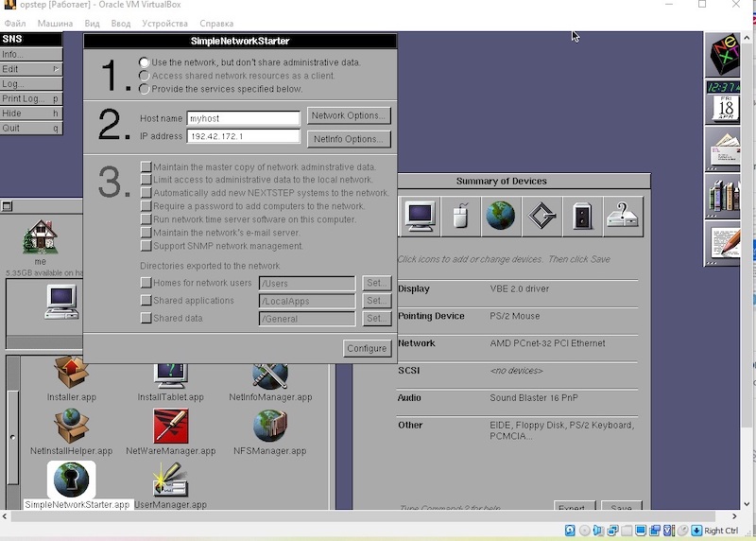Open the Устройства menu in VirtualBox
Image resolution: width=756 pixels, height=541 pixels.
coord(163,23)
